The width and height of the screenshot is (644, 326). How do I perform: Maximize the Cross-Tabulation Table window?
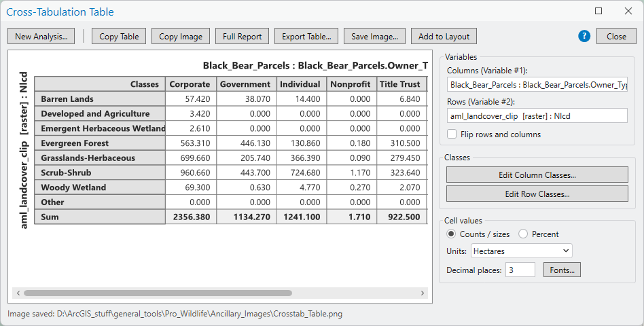(x=598, y=11)
